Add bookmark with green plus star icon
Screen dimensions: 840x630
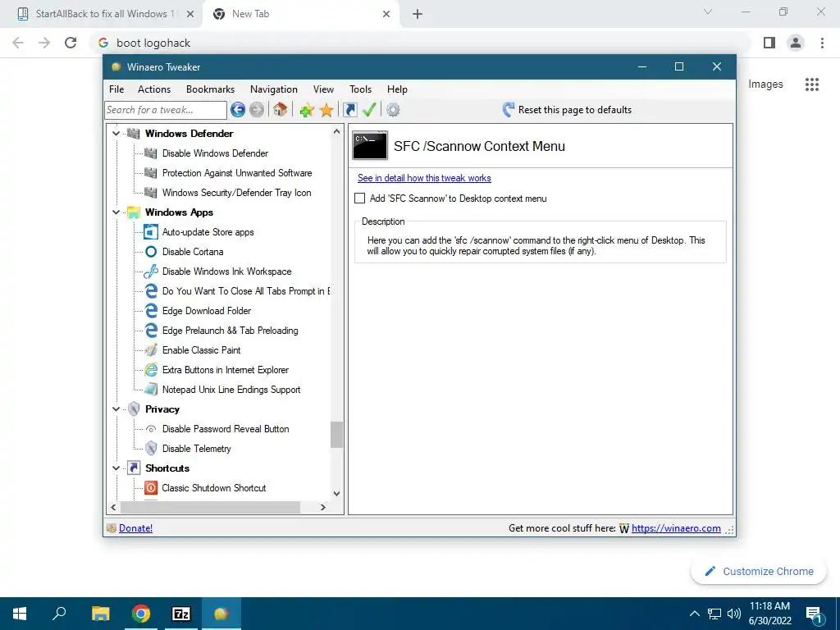(x=307, y=110)
